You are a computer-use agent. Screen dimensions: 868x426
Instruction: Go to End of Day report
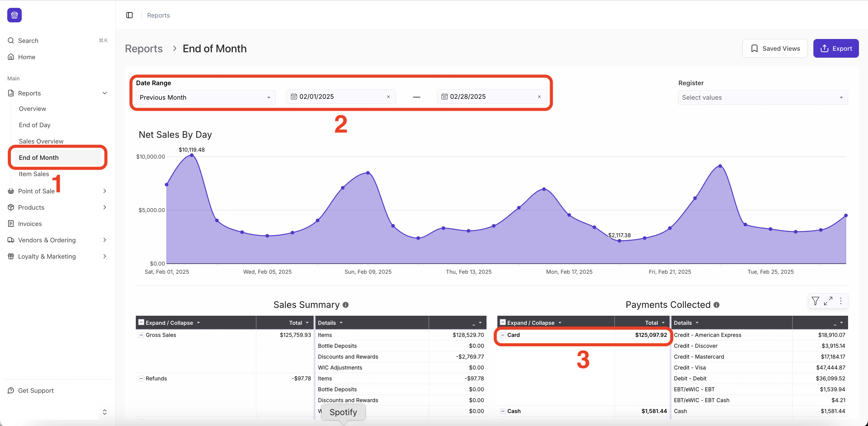(35, 125)
